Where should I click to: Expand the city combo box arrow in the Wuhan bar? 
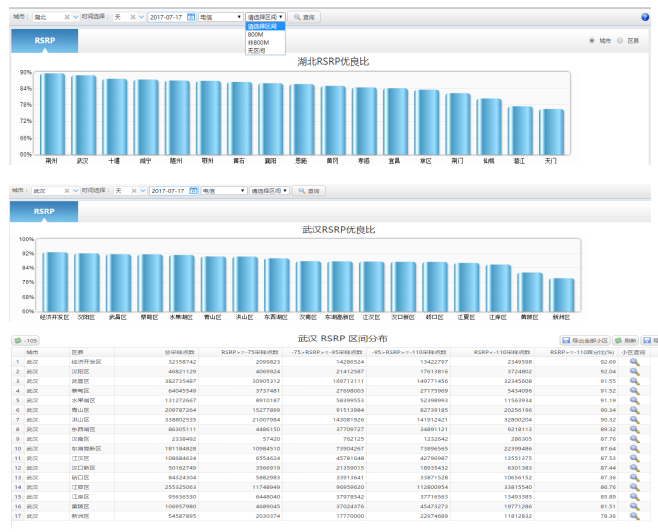pyautogui.click(x=76, y=191)
